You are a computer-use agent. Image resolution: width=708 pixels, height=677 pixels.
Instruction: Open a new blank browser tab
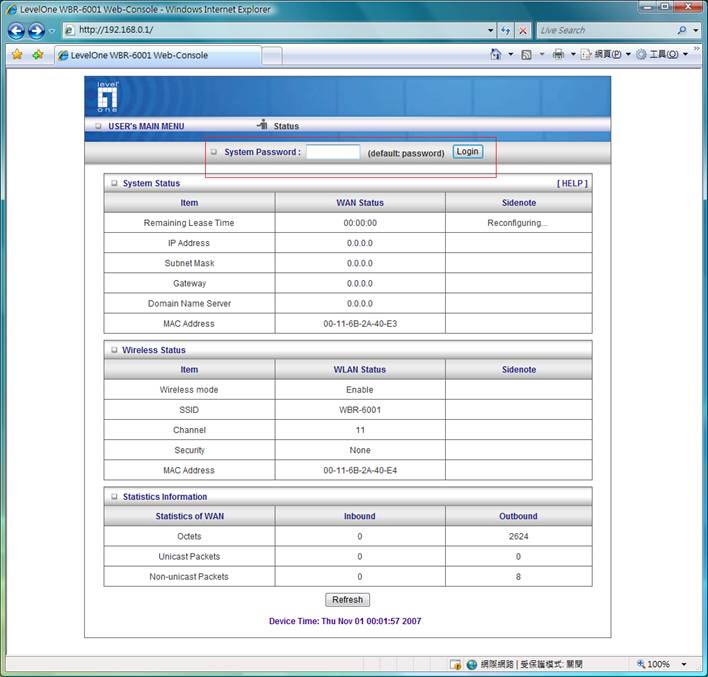(272, 56)
